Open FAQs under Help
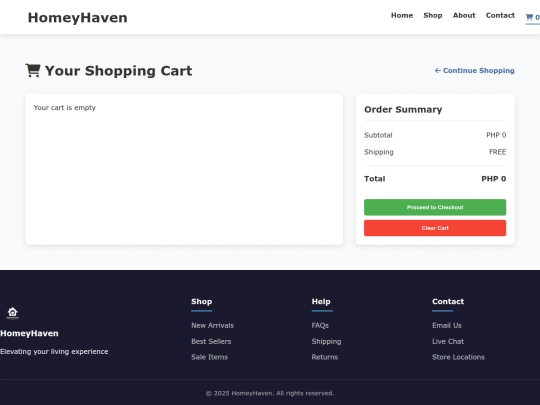The image size is (540, 405). (x=320, y=325)
